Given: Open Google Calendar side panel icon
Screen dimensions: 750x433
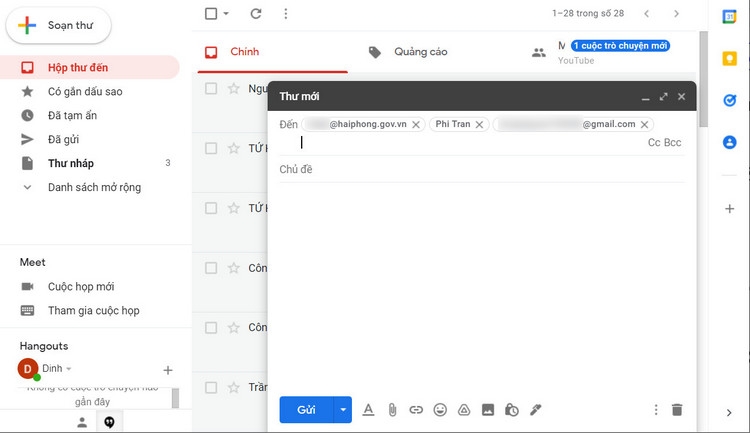Looking at the screenshot, I should click(729, 16).
